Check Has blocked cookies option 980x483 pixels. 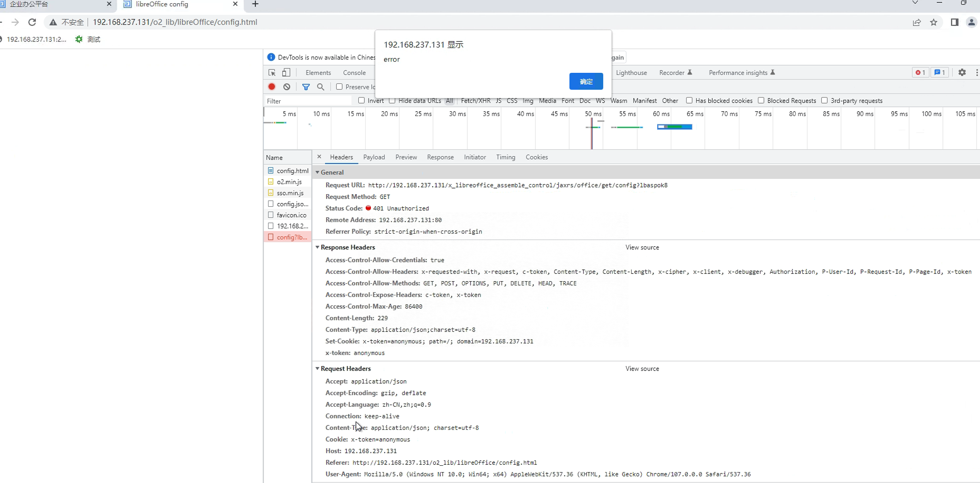click(689, 100)
